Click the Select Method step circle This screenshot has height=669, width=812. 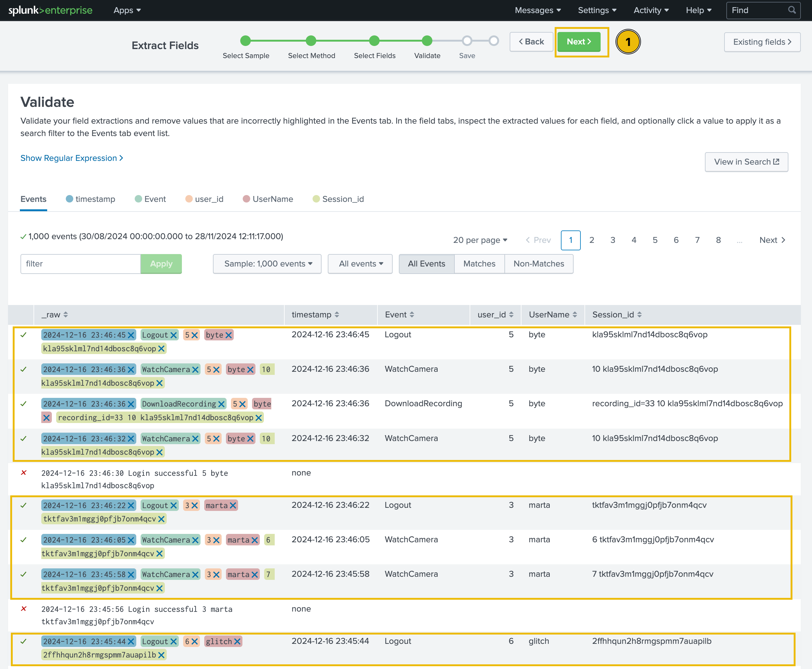(311, 40)
